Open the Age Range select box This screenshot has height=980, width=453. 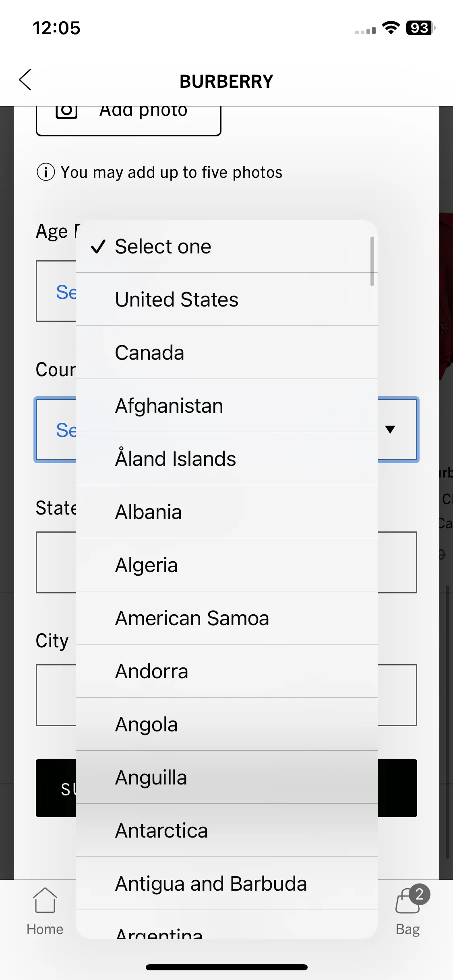[x=56, y=291]
